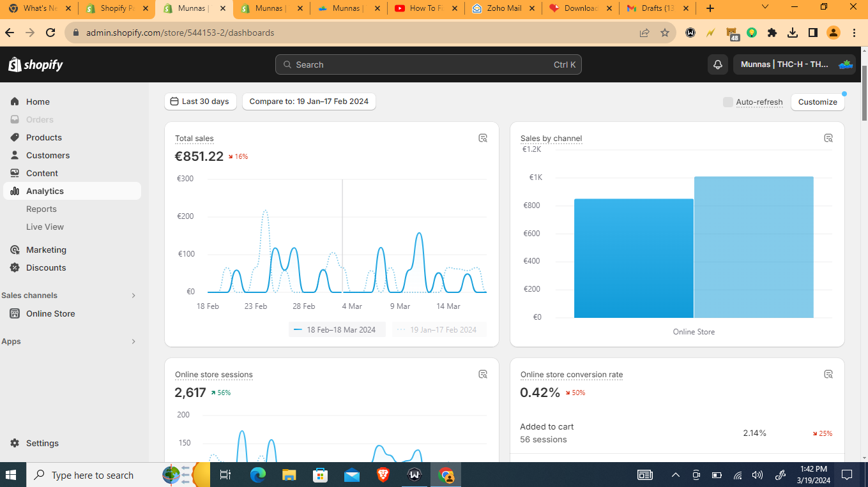The width and height of the screenshot is (868, 487).
Task: Open the Last 30 days date picker
Action: (200, 101)
